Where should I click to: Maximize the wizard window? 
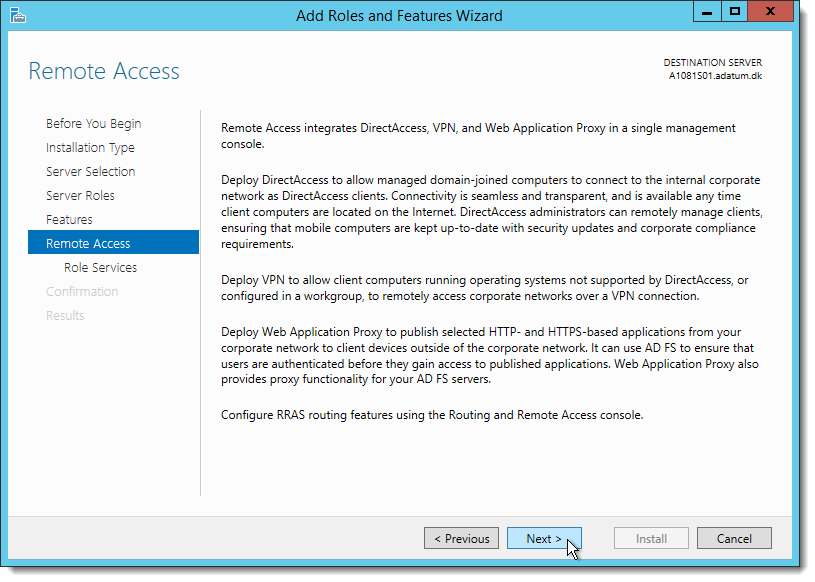tap(734, 12)
